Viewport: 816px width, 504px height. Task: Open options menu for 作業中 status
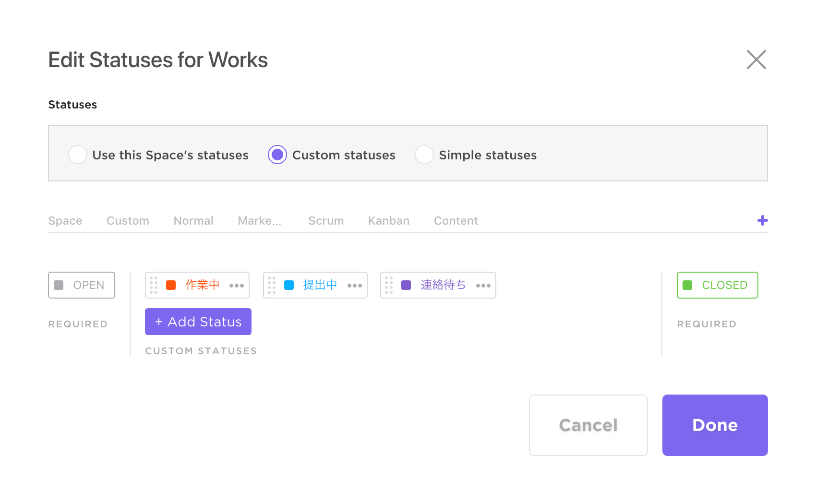click(237, 286)
